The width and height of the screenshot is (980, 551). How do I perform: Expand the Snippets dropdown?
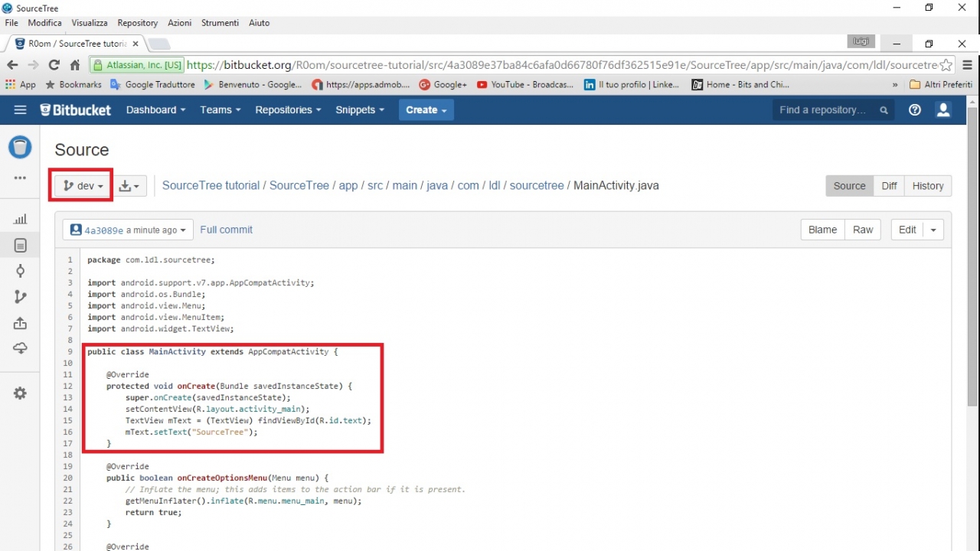click(360, 110)
